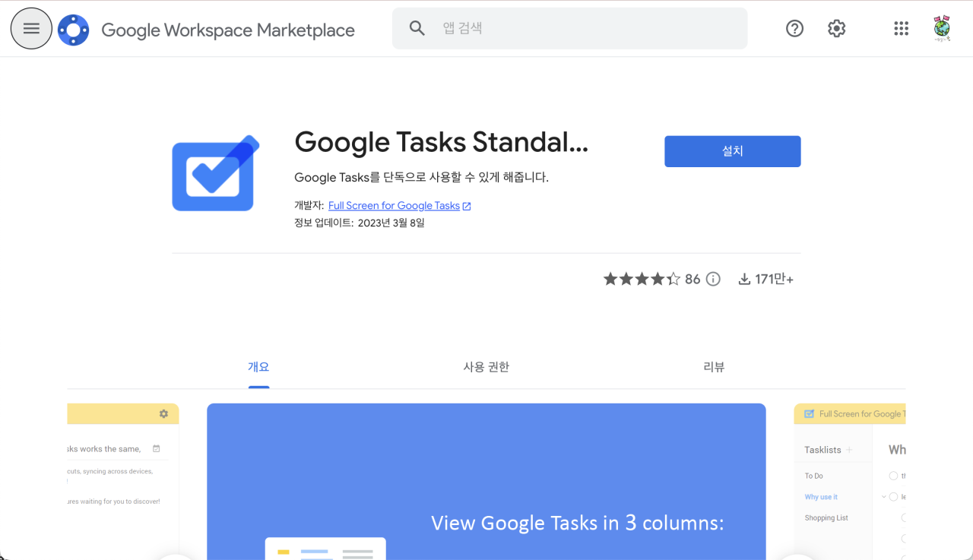This screenshot has width=973, height=560.
Task: Click the rating info icon next to 86
Action: (713, 279)
